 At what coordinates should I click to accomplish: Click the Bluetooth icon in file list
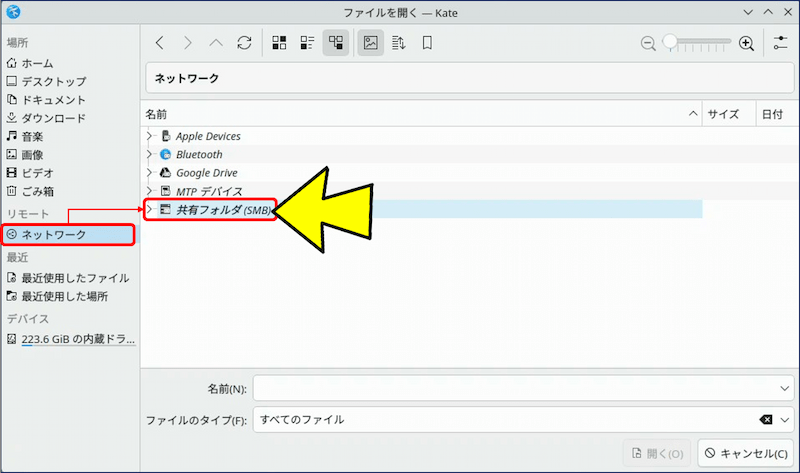[x=165, y=154]
